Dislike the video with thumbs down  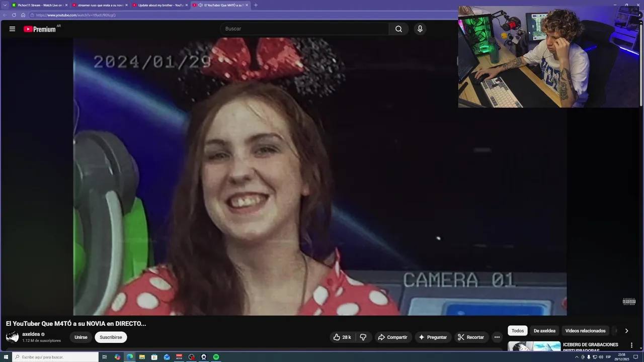(363, 337)
